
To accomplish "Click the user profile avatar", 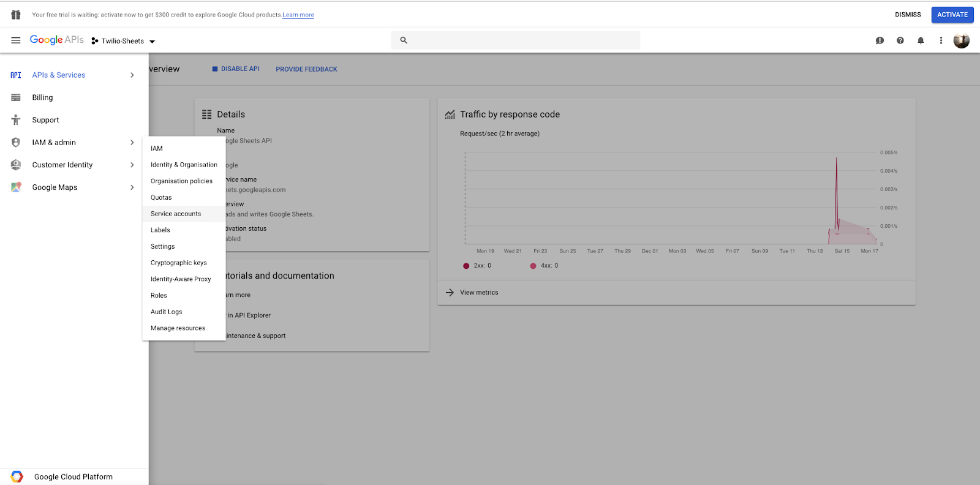I will pyautogui.click(x=962, y=40).
